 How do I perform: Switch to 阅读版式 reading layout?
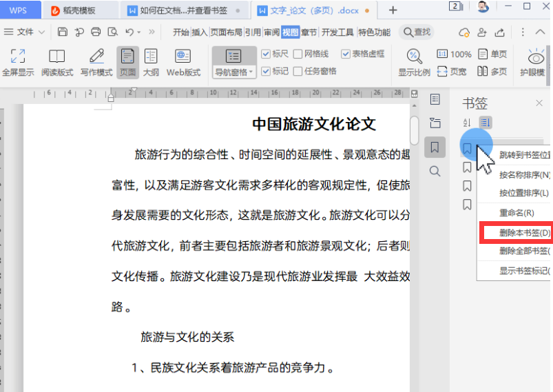point(56,56)
